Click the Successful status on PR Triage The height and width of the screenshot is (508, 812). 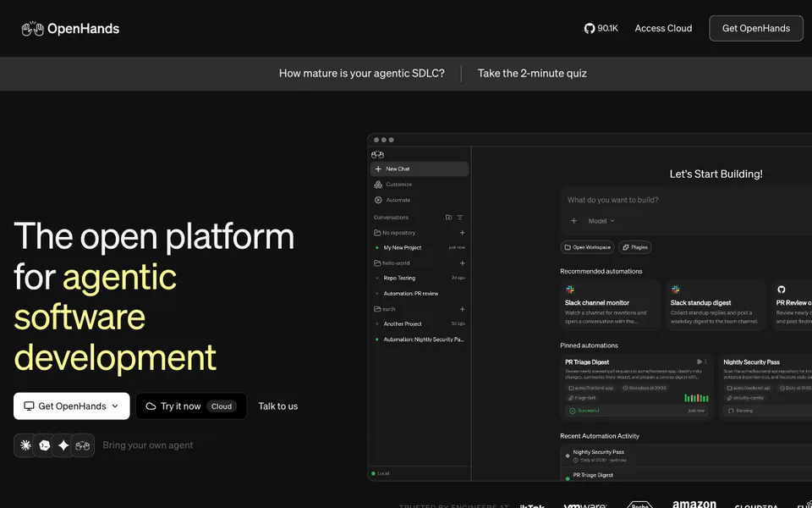coord(584,411)
